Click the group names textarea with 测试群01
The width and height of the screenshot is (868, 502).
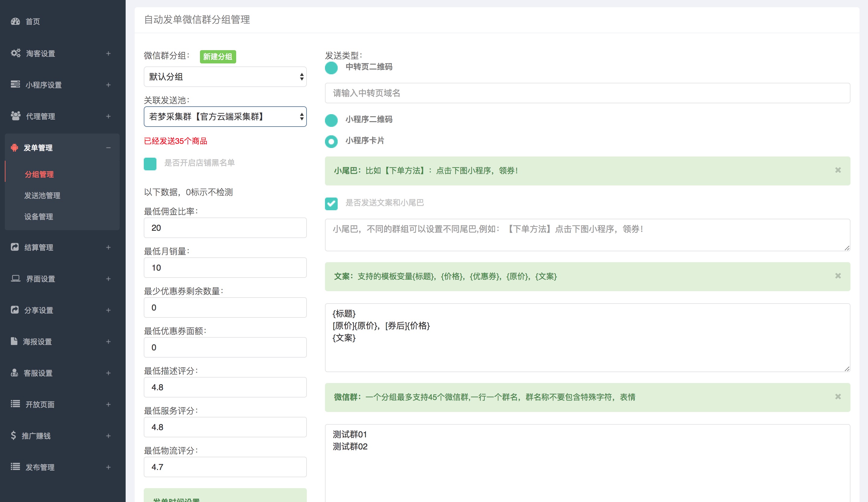pos(587,463)
